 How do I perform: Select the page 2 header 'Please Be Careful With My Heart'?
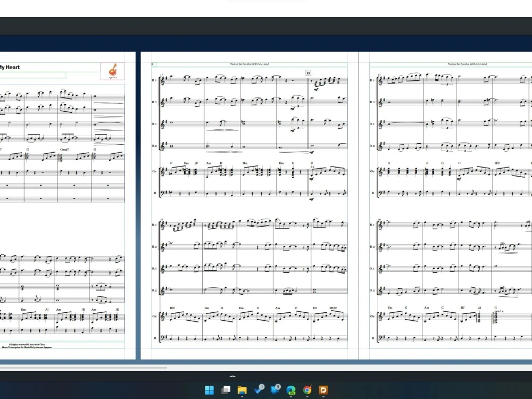click(250, 64)
